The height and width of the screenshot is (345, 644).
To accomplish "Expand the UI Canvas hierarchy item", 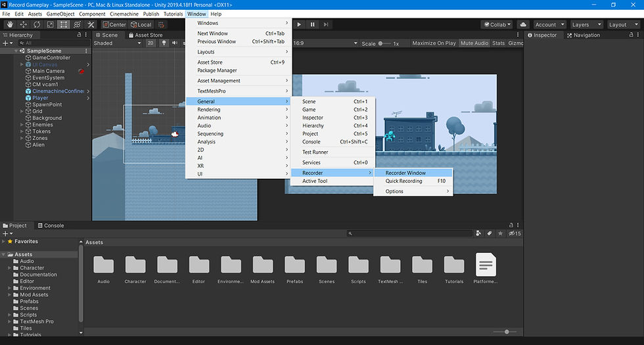I will pos(22,64).
